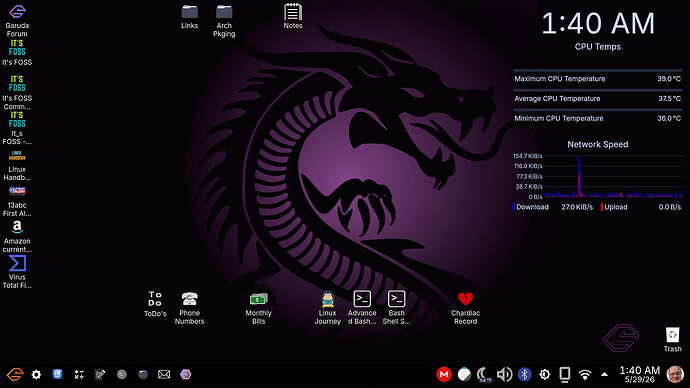Open the It_s FOSS -... desktop shortcut
The height and width of the screenshot is (388, 690).
pos(17,128)
